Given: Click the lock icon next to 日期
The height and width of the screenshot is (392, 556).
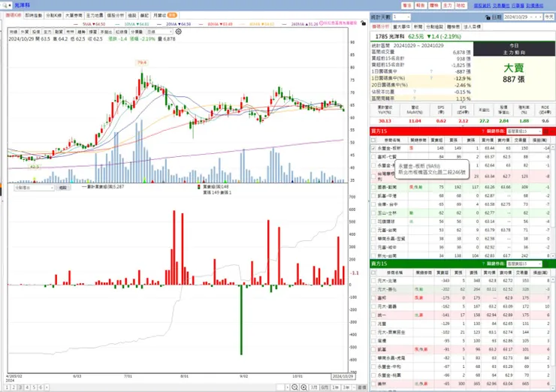Looking at the screenshot, I should 488,17.
